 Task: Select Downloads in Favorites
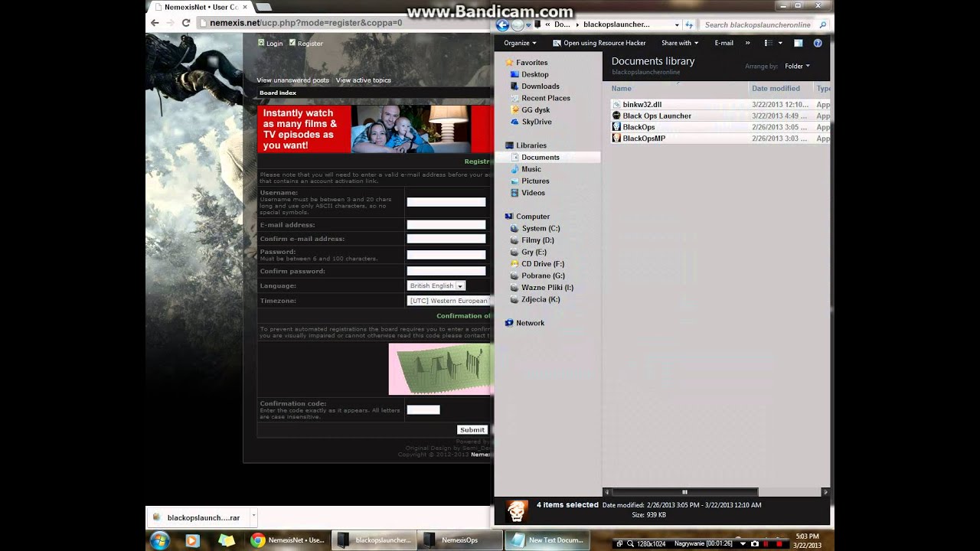(540, 86)
